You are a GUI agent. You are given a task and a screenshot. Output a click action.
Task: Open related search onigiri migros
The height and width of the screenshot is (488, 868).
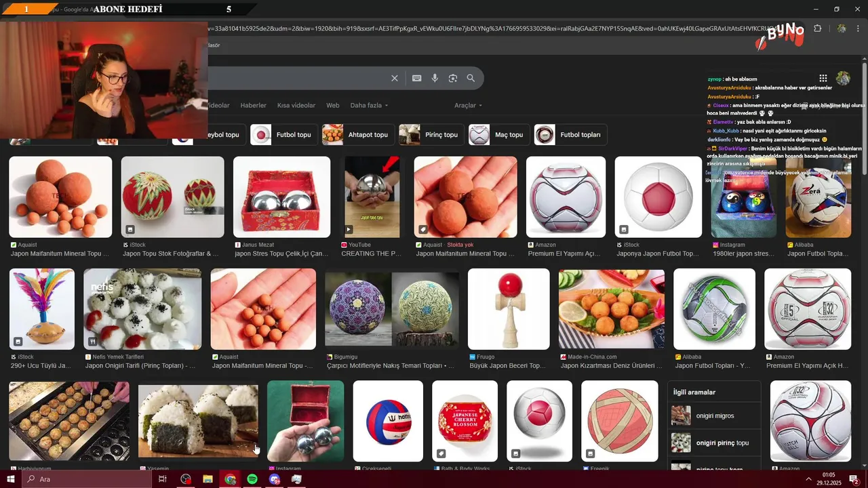click(x=714, y=415)
